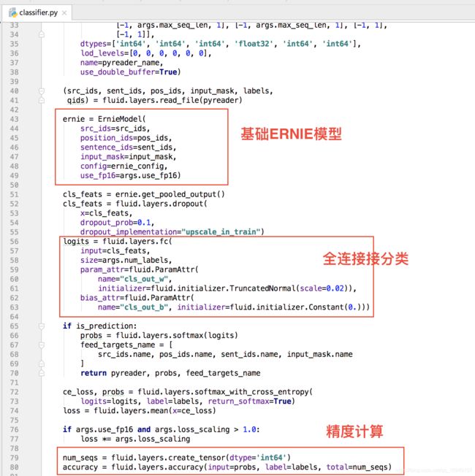Collapse the 'if is_prediction' block at line 65
The image size is (475, 476).
(42, 326)
